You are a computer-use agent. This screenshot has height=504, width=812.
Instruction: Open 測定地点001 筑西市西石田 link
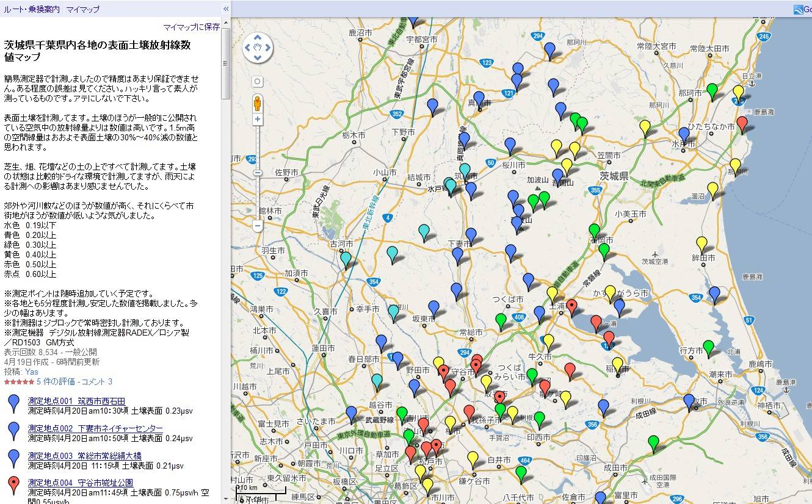76,401
